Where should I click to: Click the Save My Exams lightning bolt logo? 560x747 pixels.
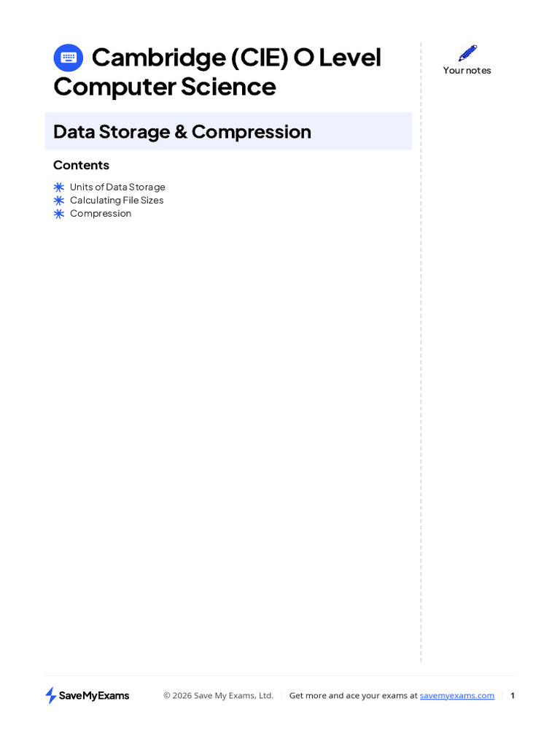51,695
